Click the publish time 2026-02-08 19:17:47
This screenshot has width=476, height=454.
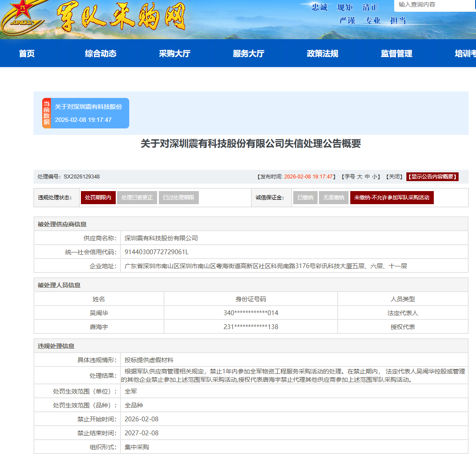pos(308,177)
